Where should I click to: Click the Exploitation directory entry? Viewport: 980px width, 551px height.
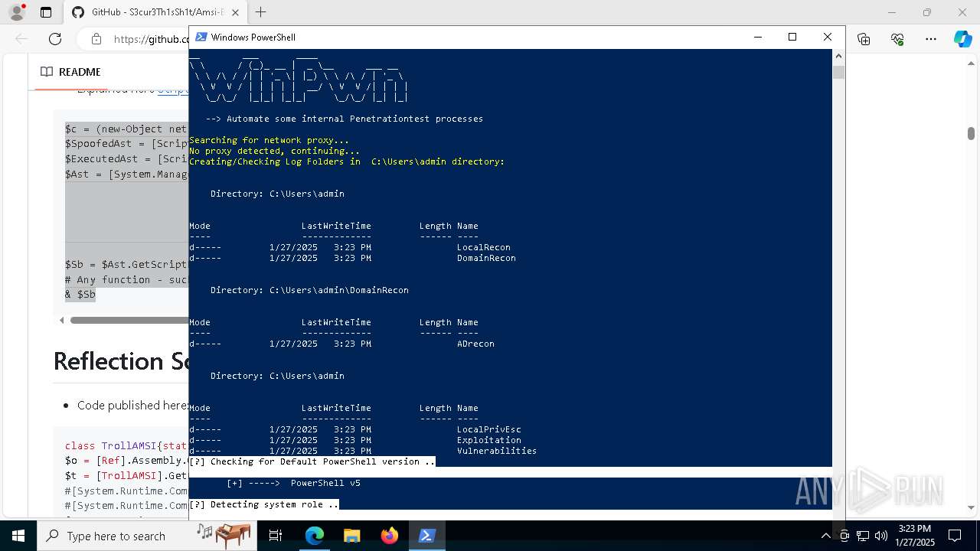488,440
